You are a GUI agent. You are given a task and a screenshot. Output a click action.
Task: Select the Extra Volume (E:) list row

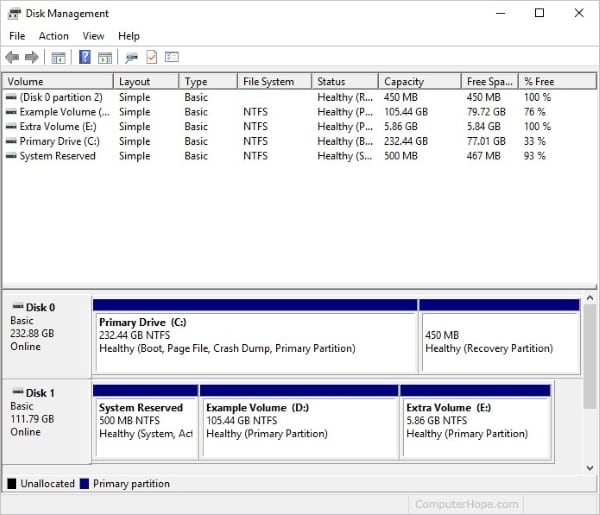(299, 127)
